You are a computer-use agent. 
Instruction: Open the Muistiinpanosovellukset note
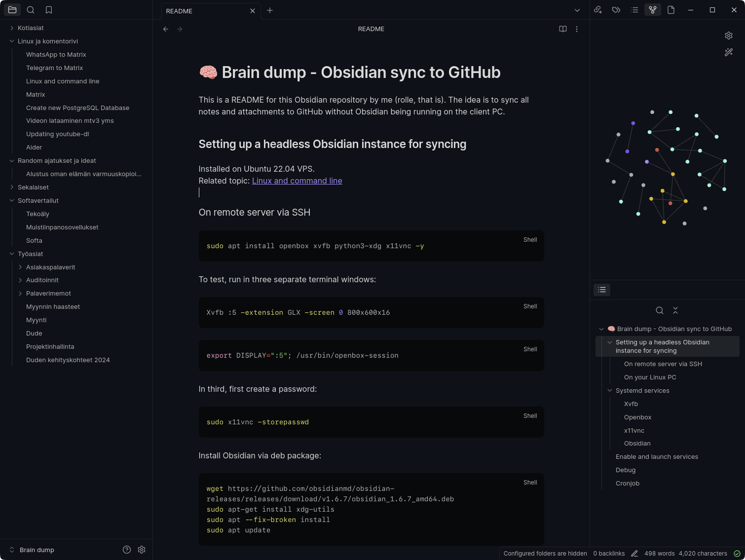[x=62, y=227]
